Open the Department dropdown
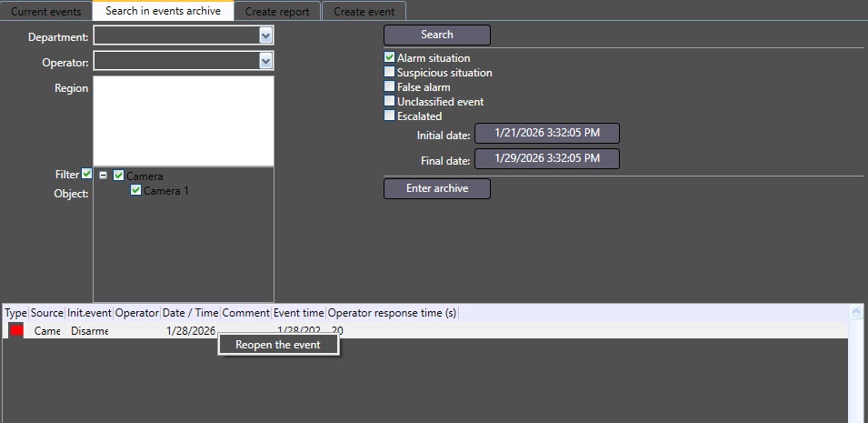 [265, 35]
